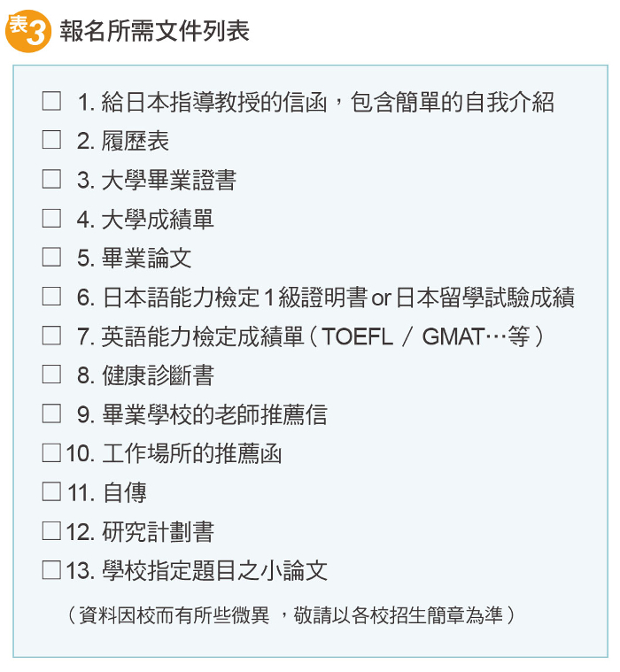Tick the 工作場所的推薦函 checkbox
This screenshot has width=620, height=672.
pos(51,452)
